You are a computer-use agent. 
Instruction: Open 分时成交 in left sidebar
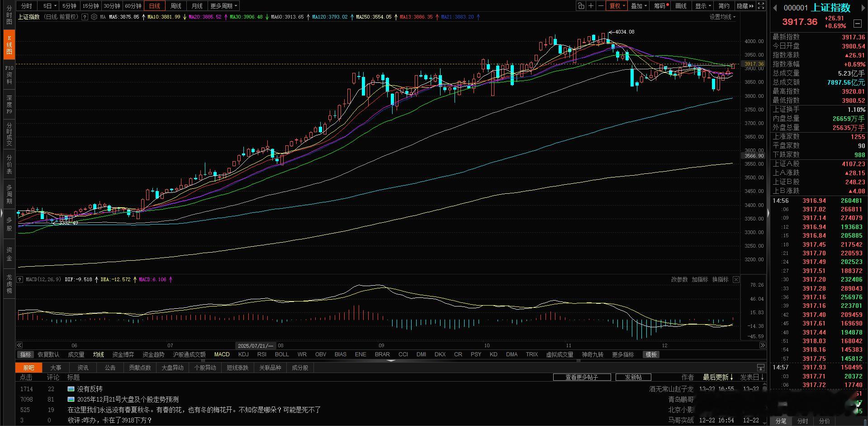[9, 134]
